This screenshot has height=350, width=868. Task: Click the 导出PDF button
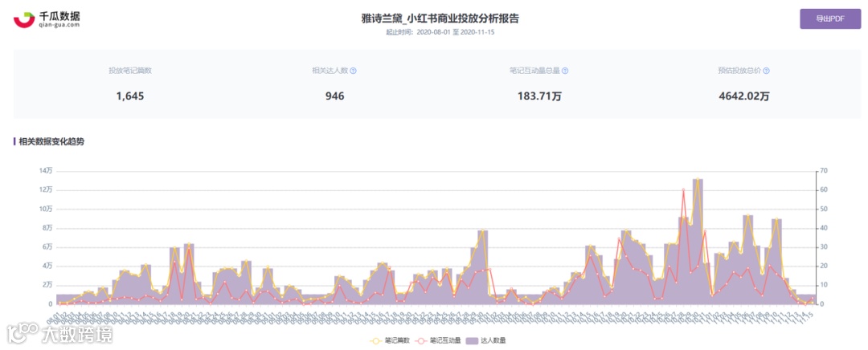pyautogui.click(x=829, y=18)
